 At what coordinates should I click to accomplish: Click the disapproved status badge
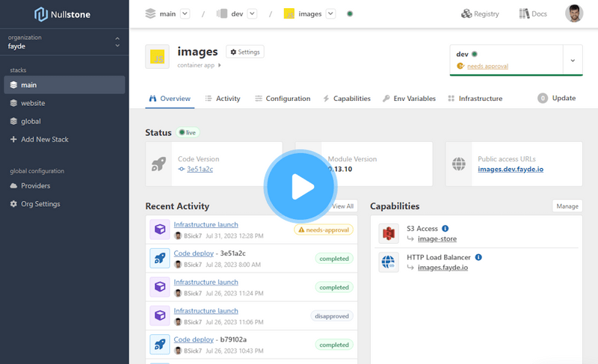point(332,316)
